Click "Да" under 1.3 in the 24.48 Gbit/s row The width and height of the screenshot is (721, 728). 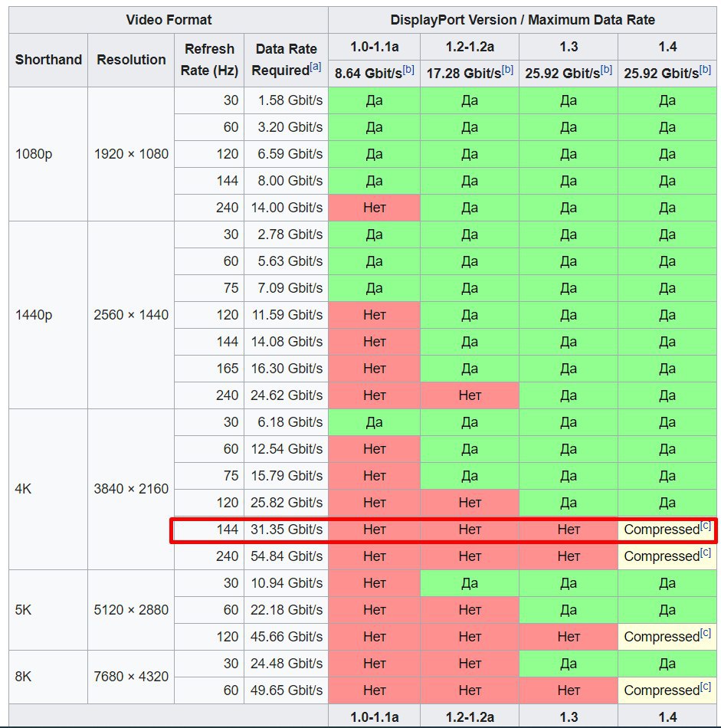coord(569,664)
